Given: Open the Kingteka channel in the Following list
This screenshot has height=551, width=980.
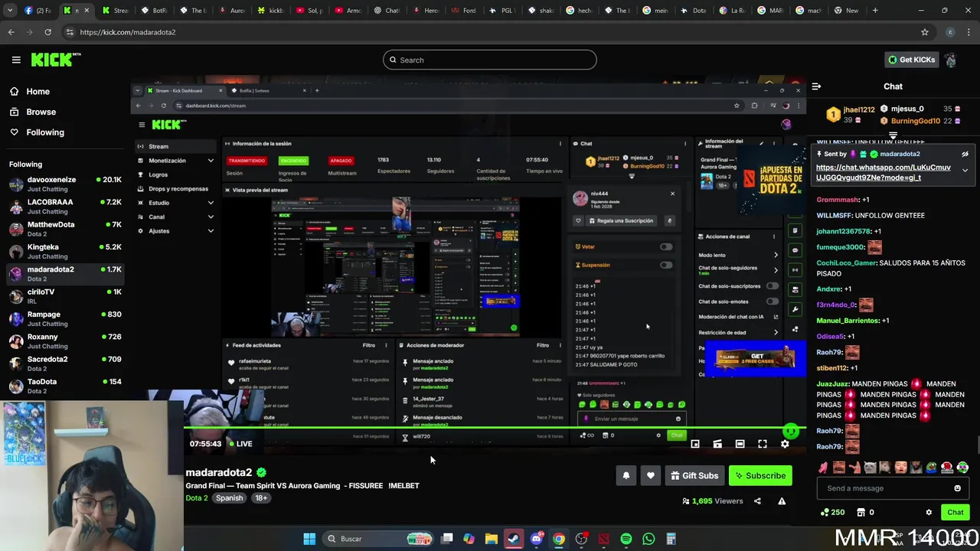Looking at the screenshot, I should click(65, 252).
